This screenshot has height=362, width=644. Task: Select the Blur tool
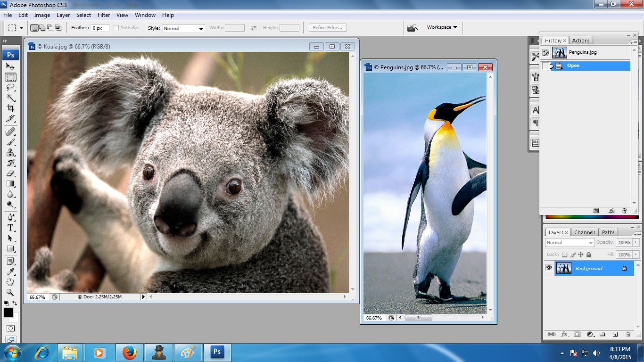tap(10, 194)
